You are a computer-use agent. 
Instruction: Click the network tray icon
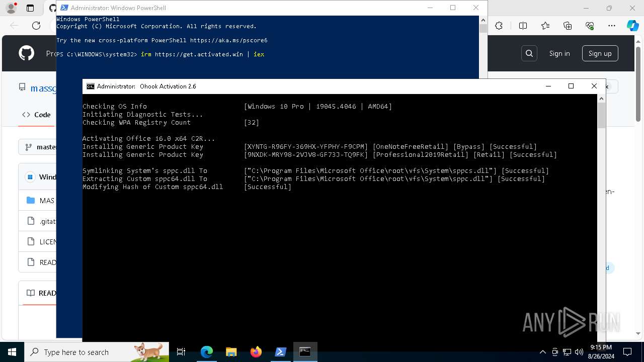(567, 352)
